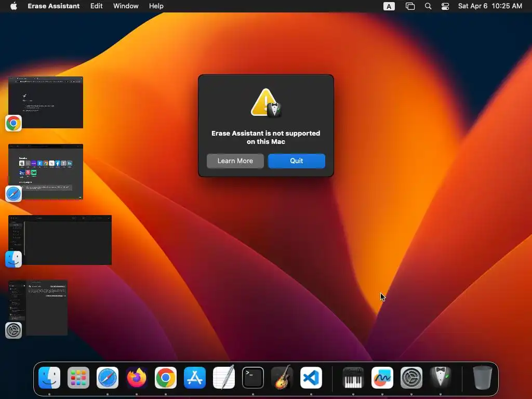Open TextEdit from the Dock
The height and width of the screenshot is (399, 532).
224,378
